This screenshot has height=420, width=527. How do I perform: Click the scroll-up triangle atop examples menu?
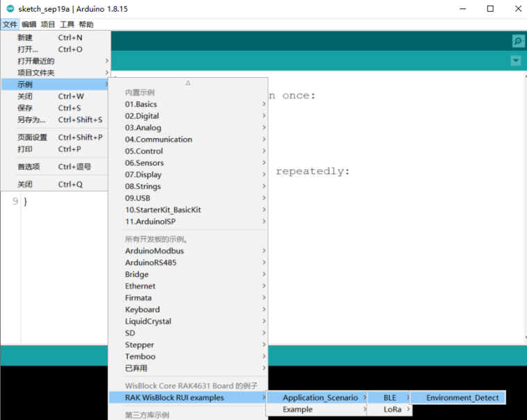[x=188, y=83]
